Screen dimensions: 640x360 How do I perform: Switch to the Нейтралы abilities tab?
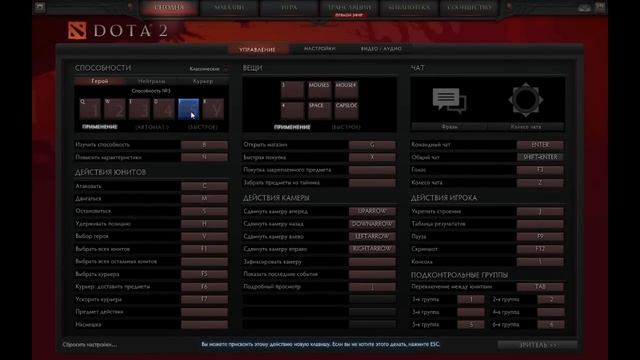pyautogui.click(x=151, y=81)
